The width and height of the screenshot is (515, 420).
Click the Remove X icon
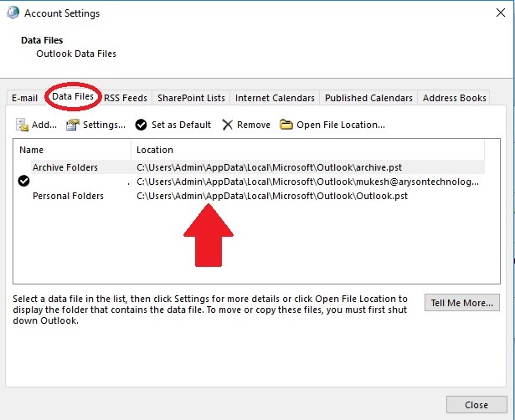pos(228,125)
